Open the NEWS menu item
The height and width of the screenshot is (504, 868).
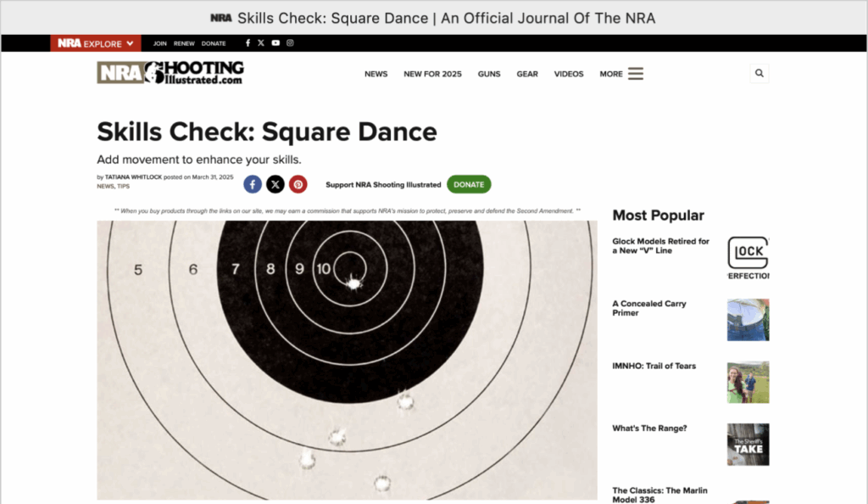tap(376, 74)
